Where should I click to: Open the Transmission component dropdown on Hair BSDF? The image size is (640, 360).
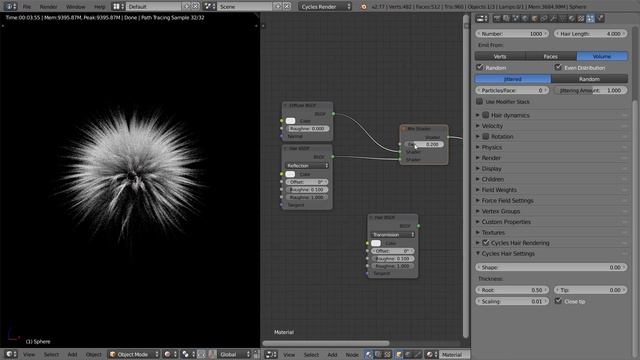click(x=393, y=234)
